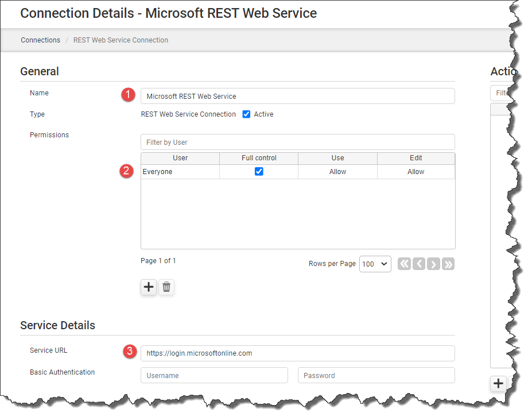This screenshot has width=532, height=420.
Task: Select the Page 1 of 1 text
Action: (x=158, y=261)
